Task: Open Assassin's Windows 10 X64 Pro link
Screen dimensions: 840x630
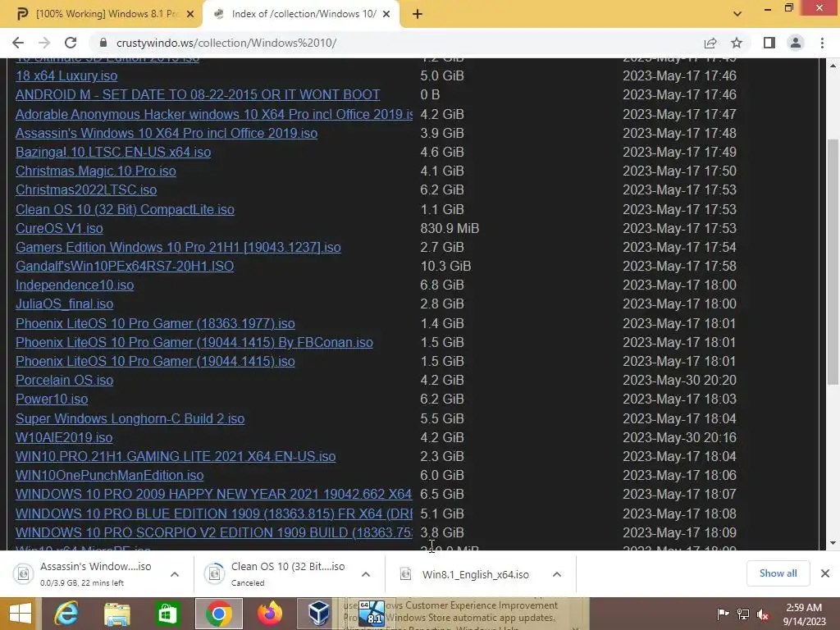Action: [167, 133]
